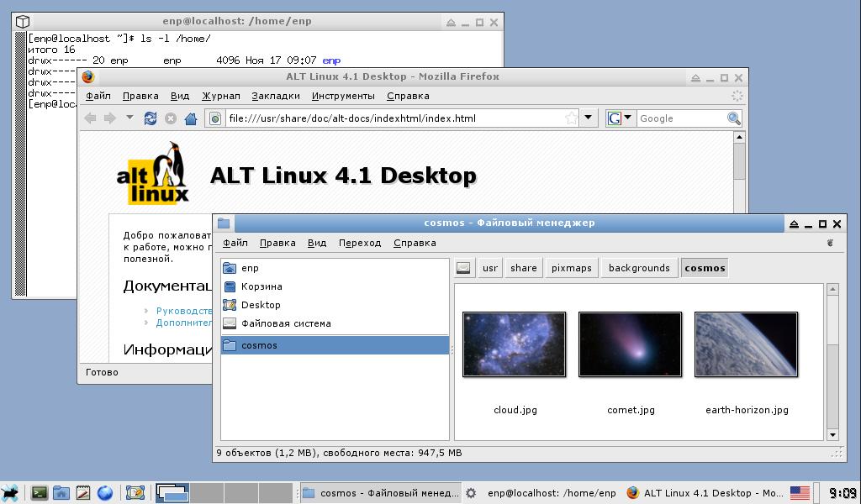
Task: Click the Дополнител link on the page
Action: (x=184, y=323)
